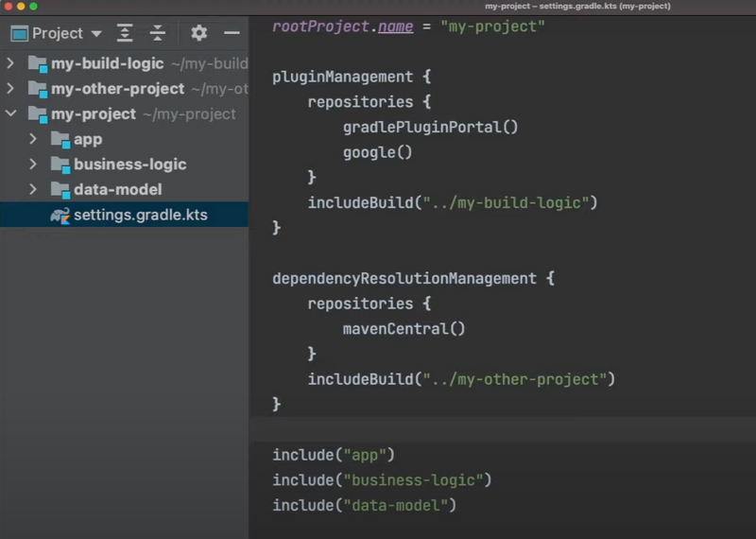Select my-project root in project tree
The height and width of the screenshot is (539, 756).
pos(94,113)
